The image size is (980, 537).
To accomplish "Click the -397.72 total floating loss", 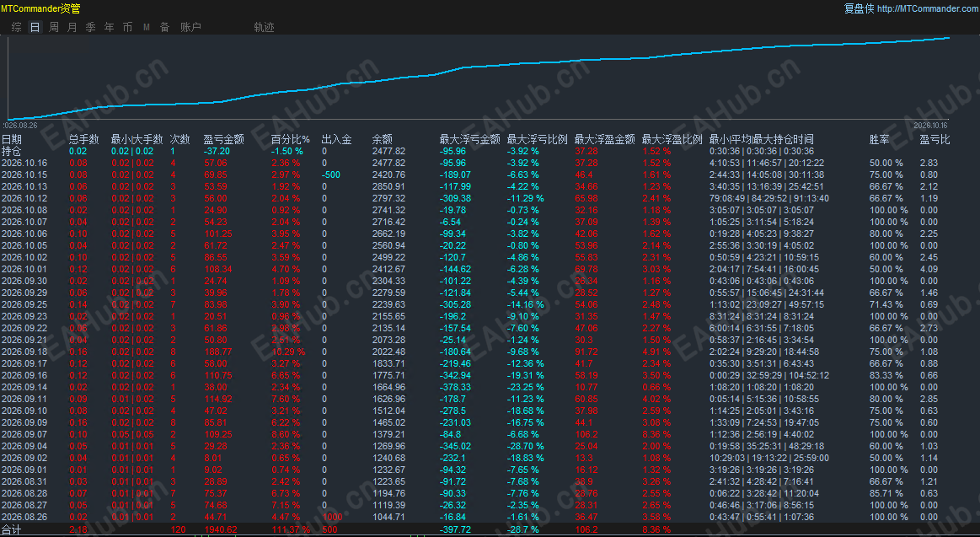I will pyautogui.click(x=455, y=530).
